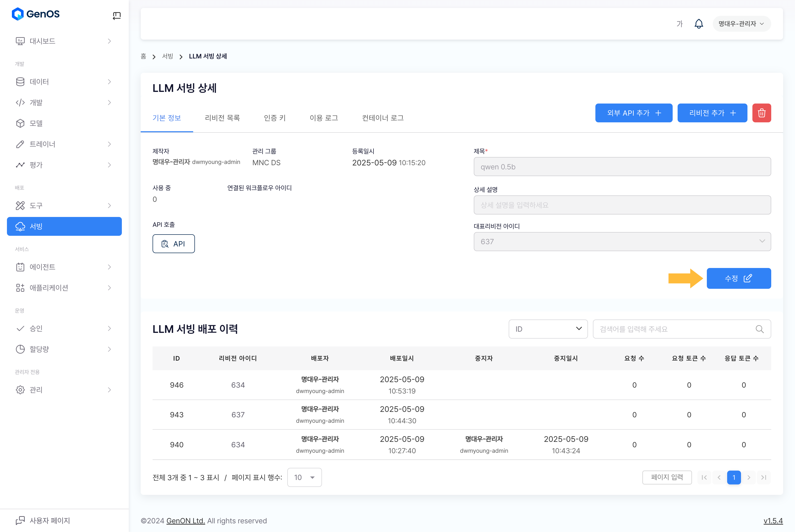Collapse sidebar with top toggle icon
The image size is (795, 532).
[x=116, y=16]
